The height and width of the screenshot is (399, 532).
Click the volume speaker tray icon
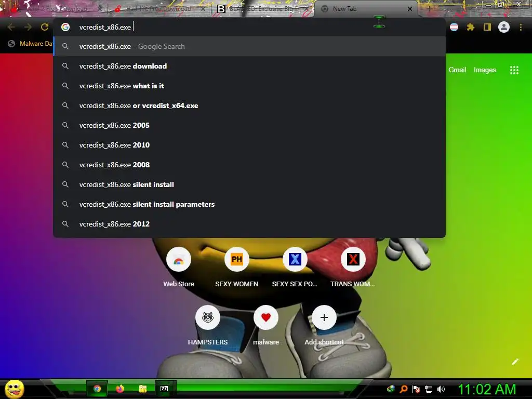(441, 389)
